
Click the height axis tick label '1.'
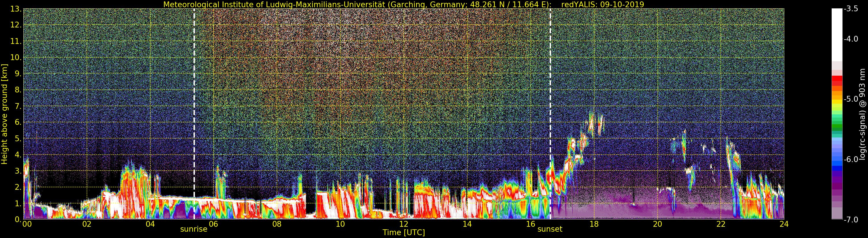(x=18, y=203)
